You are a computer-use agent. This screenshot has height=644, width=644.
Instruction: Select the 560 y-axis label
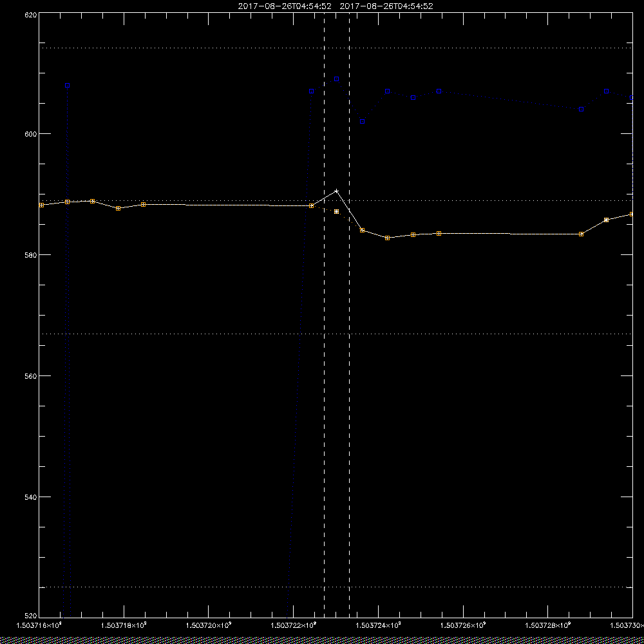pos(31,376)
